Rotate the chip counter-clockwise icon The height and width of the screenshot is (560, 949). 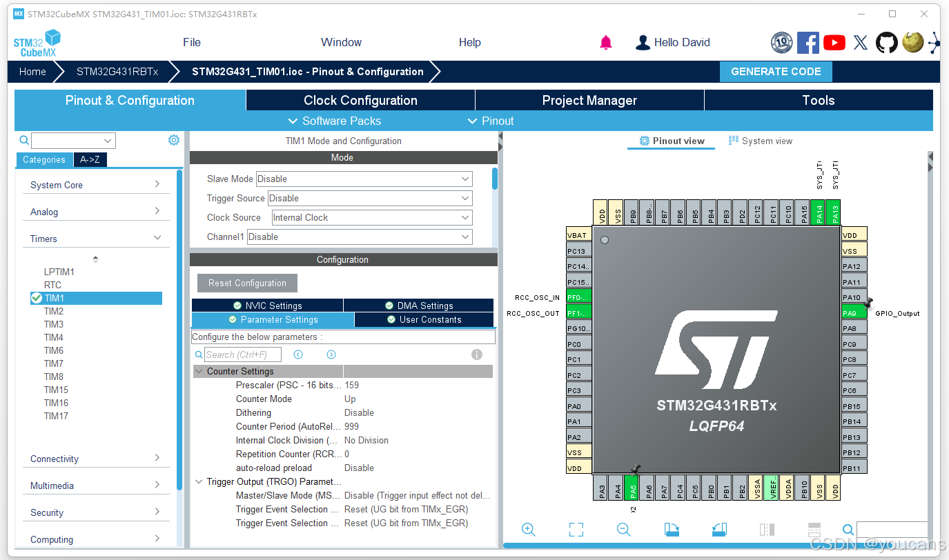point(719,530)
